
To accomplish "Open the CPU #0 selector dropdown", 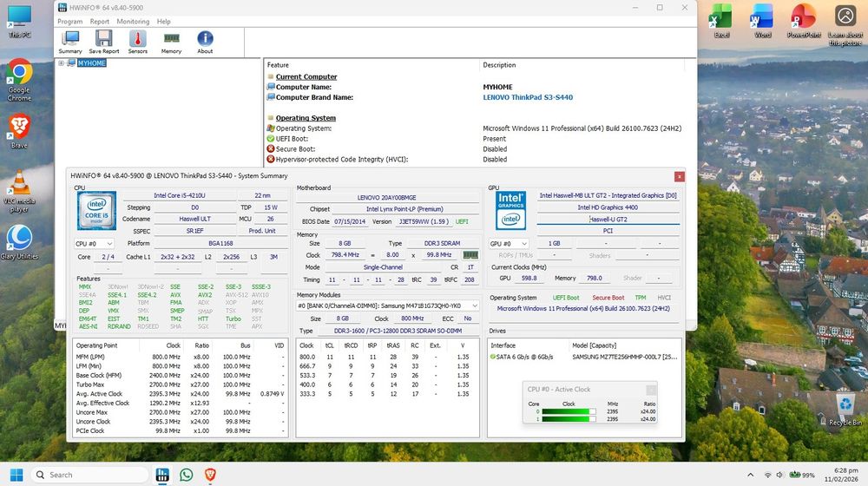I will pyautogui.click(x=94, y=244).
